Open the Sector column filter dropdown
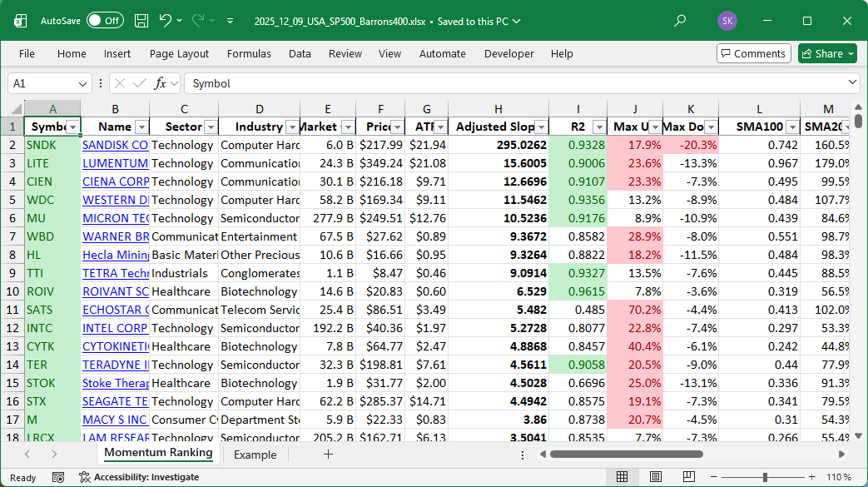This screenshot has height=487, width=868. 210,127
